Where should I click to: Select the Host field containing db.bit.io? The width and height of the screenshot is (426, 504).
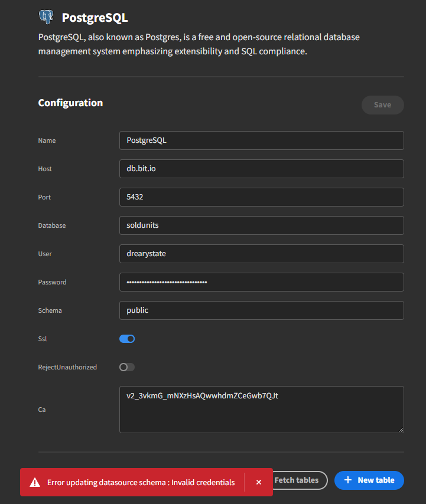click(261, 168)
